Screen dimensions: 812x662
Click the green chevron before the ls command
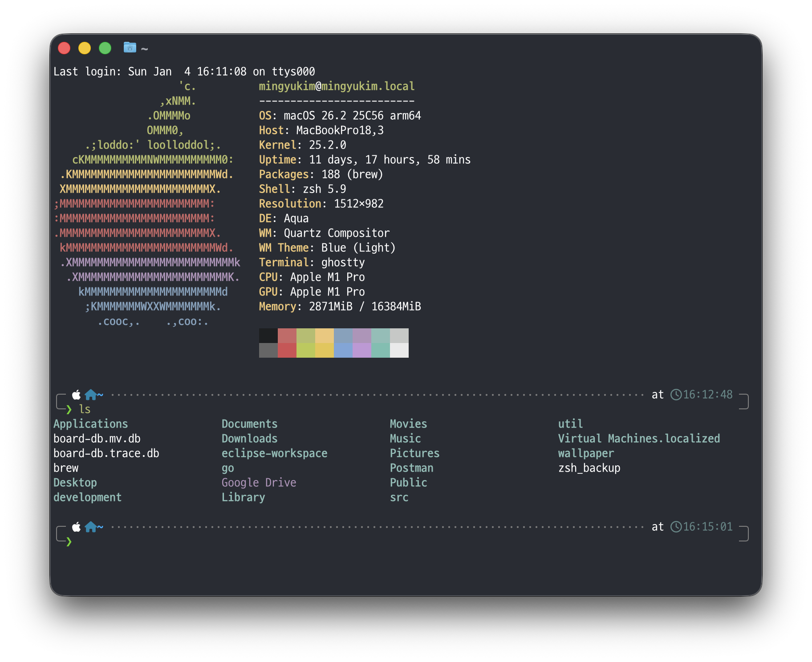[69, 409]
